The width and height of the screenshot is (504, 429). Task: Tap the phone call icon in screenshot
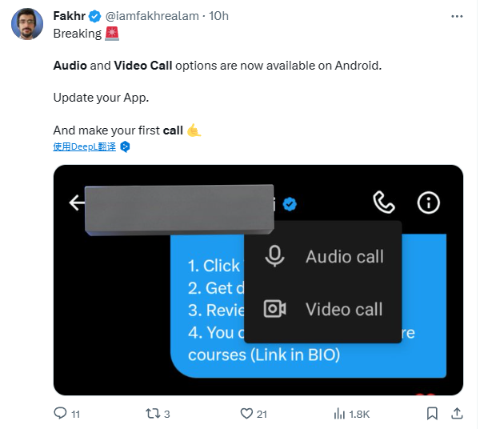click(x=384, y=202)
